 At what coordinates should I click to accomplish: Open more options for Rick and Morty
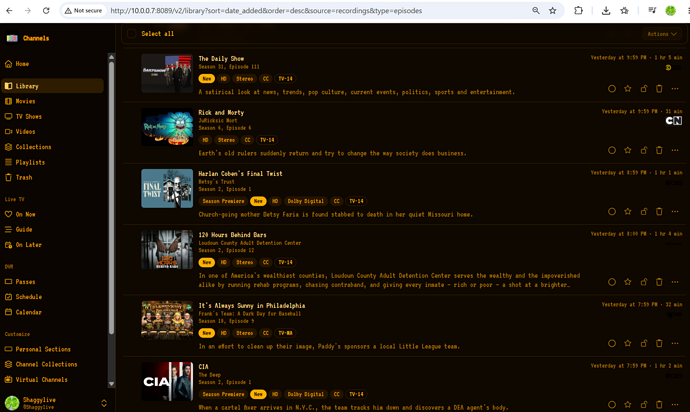[x=675, y=151]
